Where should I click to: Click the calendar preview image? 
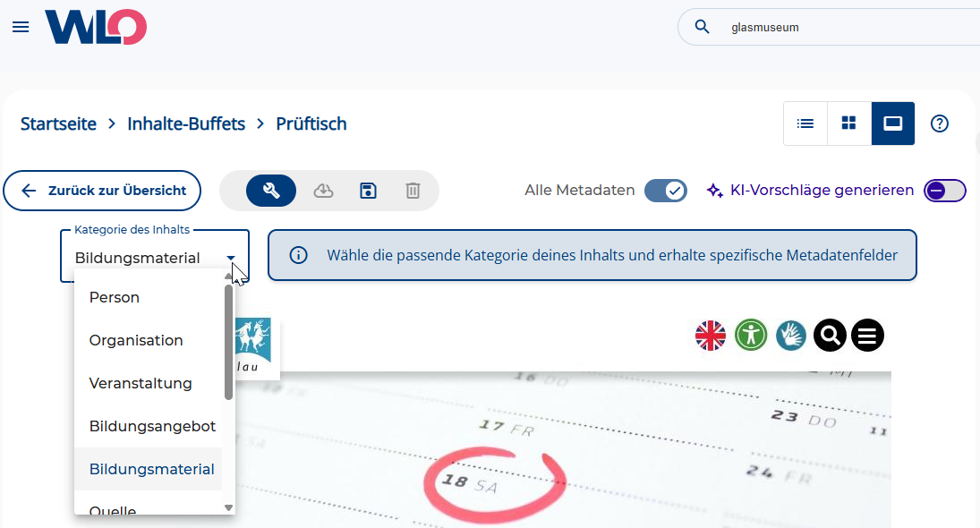click(563, 450)
